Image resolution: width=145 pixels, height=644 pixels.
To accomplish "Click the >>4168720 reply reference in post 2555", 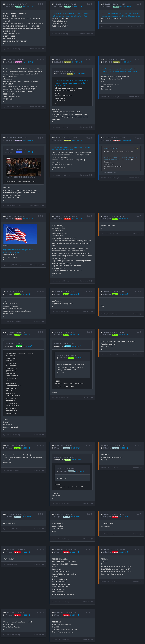I will (56, 109).
